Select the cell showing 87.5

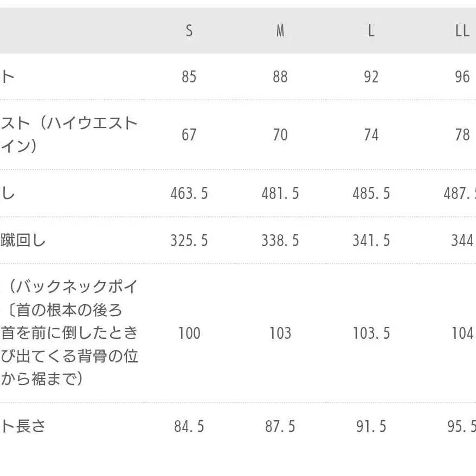tap(280, 427)
